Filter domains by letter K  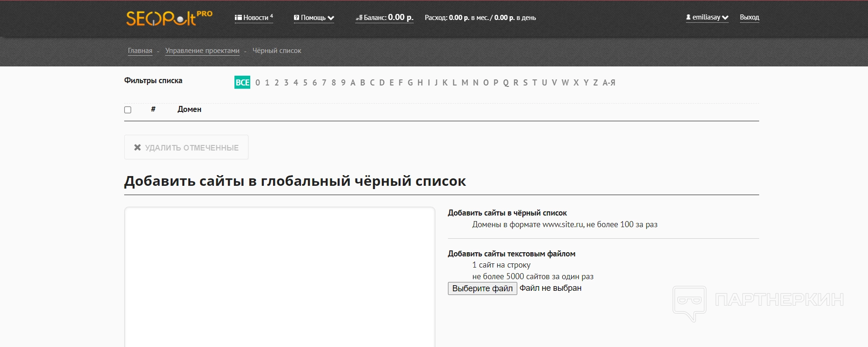tap(445, 83)
